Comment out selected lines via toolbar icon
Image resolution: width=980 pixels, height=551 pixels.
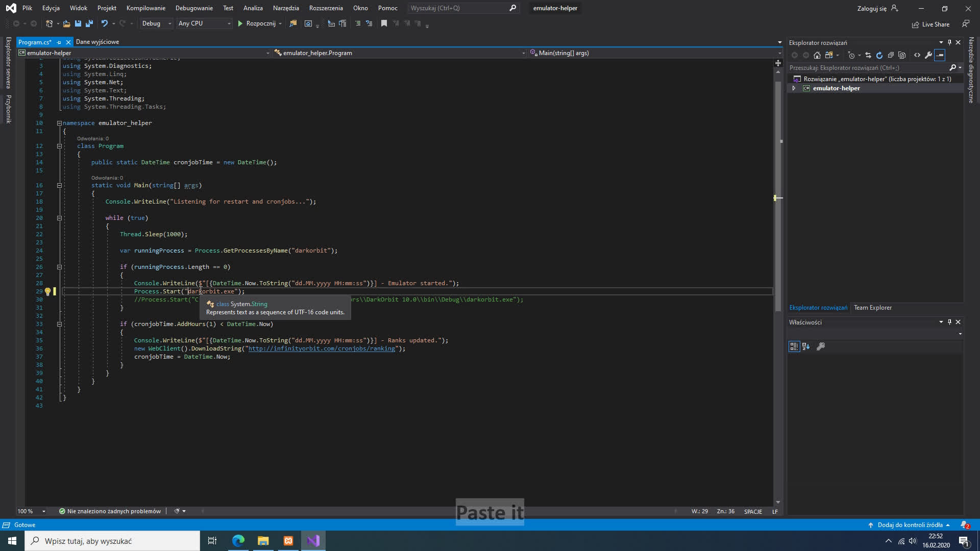358,23
